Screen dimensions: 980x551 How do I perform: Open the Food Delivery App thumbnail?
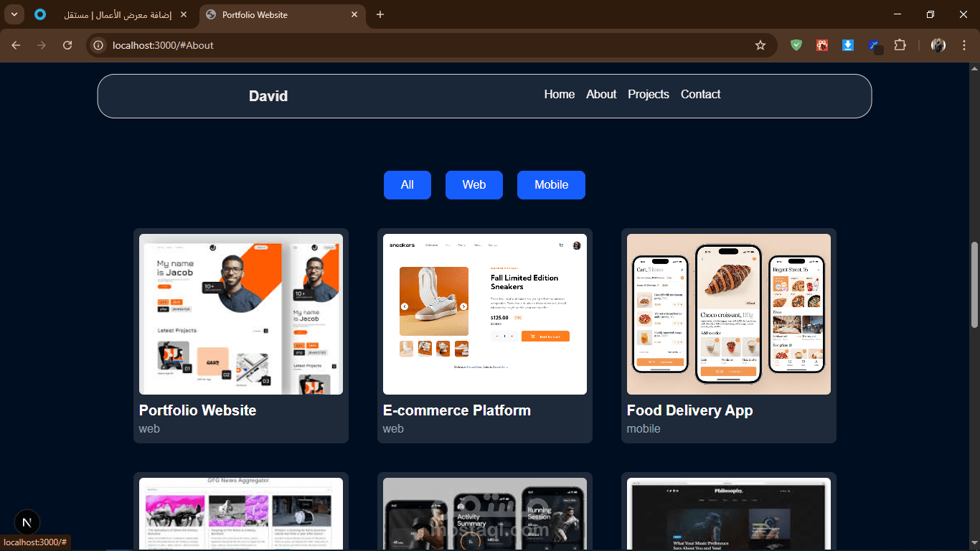pos(729,314)
